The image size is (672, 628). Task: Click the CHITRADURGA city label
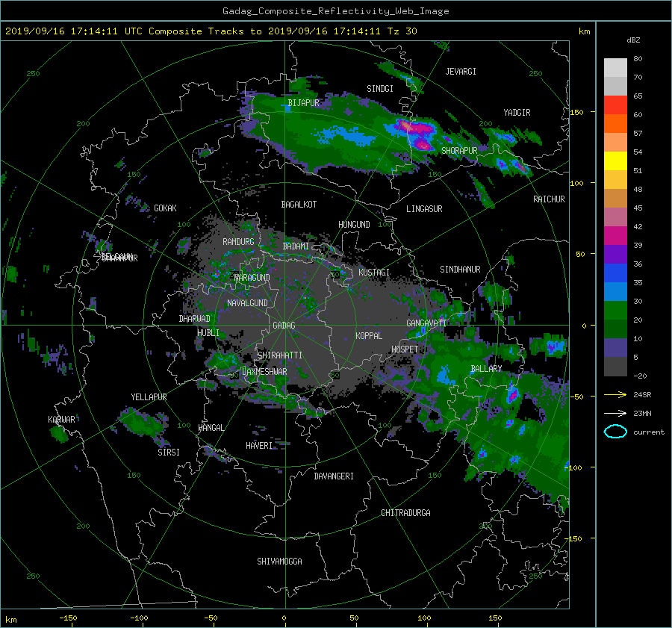405,513
